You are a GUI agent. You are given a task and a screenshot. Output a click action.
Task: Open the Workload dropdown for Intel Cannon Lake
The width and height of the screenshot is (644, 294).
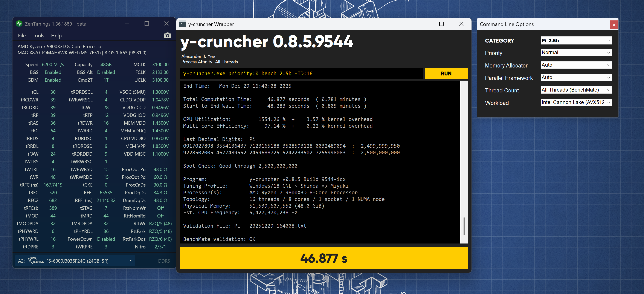tap(576, 102)
